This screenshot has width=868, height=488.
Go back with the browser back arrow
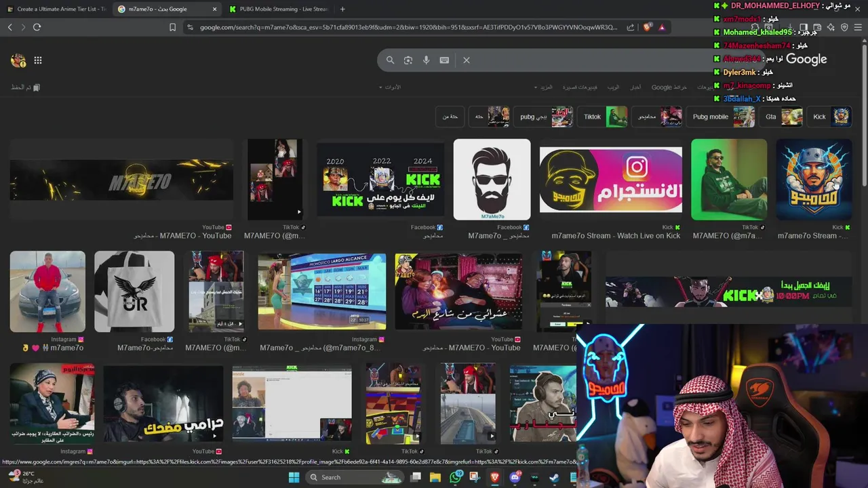[10, 27]
